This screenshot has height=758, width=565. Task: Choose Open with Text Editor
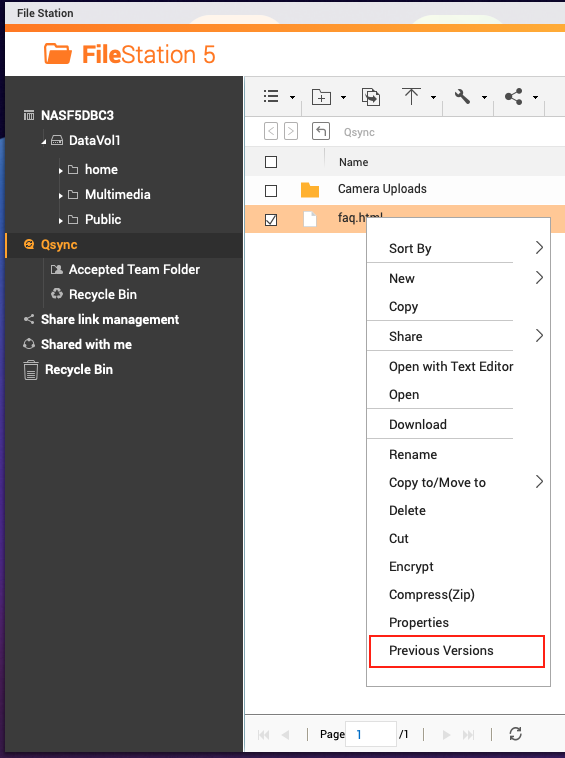[x=451, y=366]
